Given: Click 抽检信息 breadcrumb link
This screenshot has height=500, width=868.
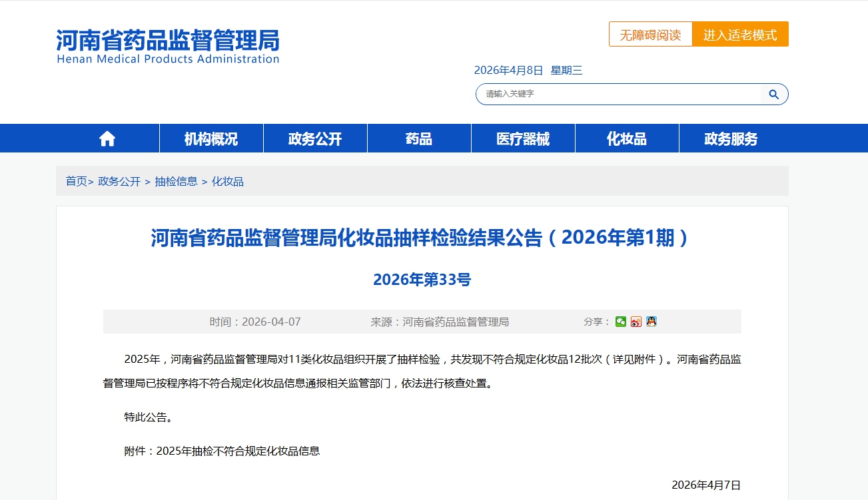Looking at the screenshot, I should coord(177,181).
